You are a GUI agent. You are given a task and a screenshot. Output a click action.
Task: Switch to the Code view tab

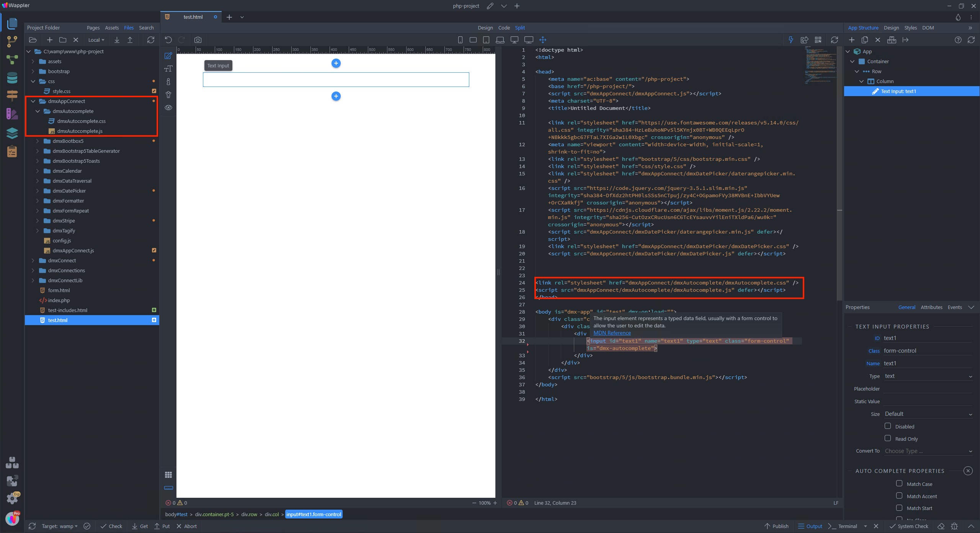[x=504, y=28]
